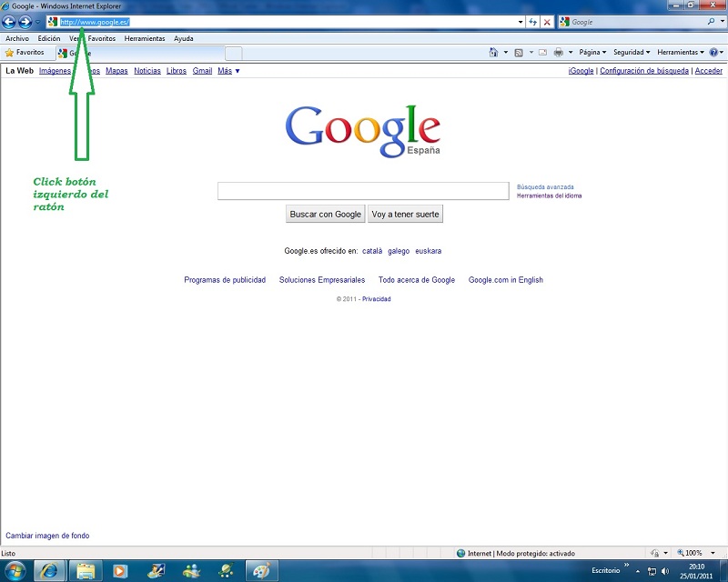The height and width of the screenshot is (582, 728).
Task: Open the Paint palette taskbar icon
Action: (x=262, y=571)
